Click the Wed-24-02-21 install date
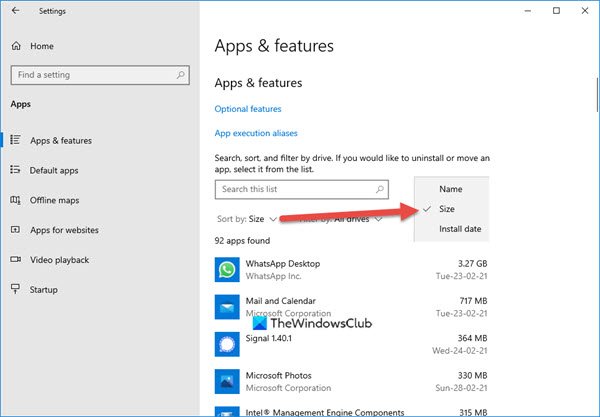Viewport: 600px width, 417px height. [x=460, y=350]
